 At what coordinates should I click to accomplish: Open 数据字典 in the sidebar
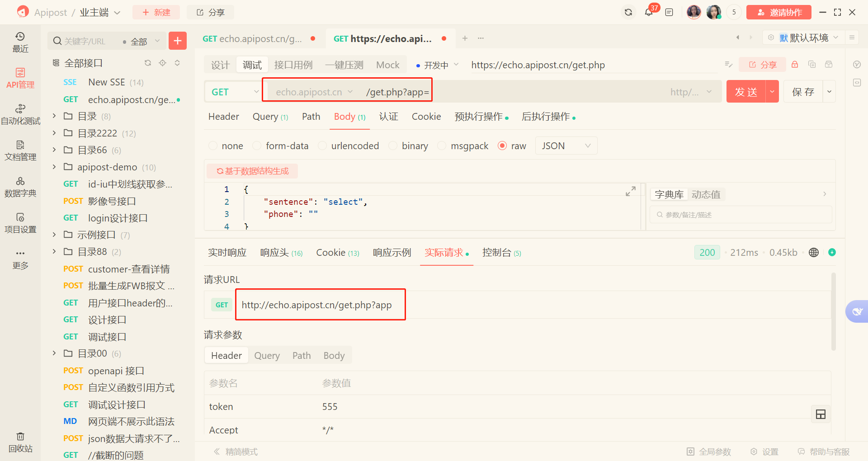pos(20,187)
